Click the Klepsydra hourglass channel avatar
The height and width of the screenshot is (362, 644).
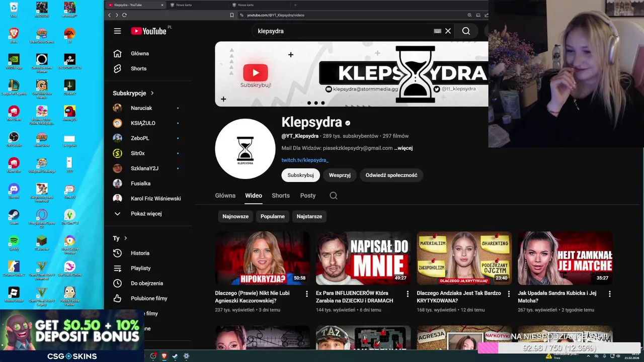245,148
